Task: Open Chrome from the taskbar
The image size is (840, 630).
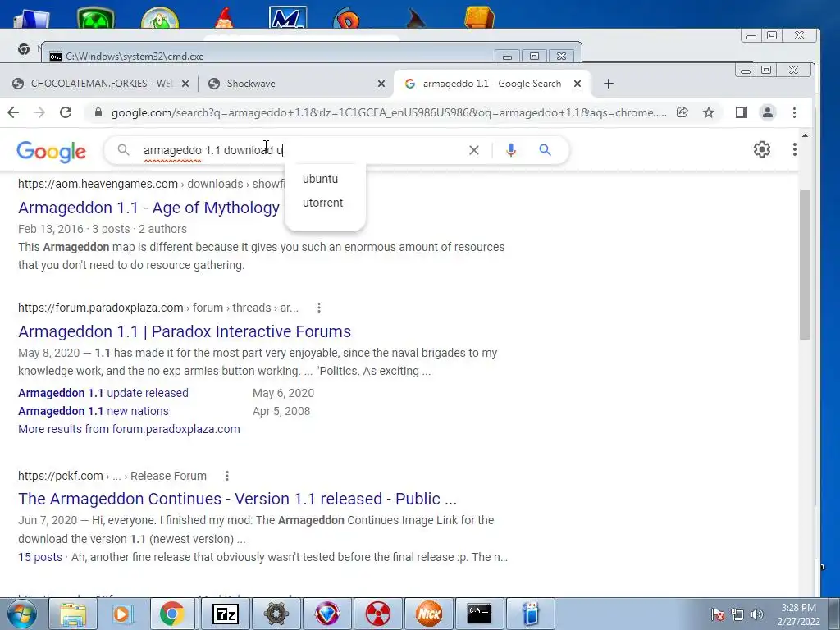Action: tap(171, 614)
